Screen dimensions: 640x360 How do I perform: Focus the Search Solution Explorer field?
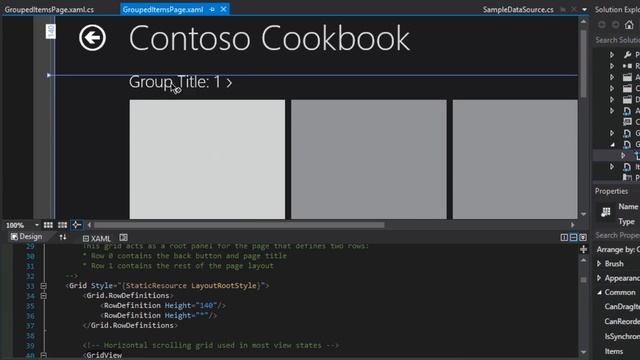click(617, 40)
